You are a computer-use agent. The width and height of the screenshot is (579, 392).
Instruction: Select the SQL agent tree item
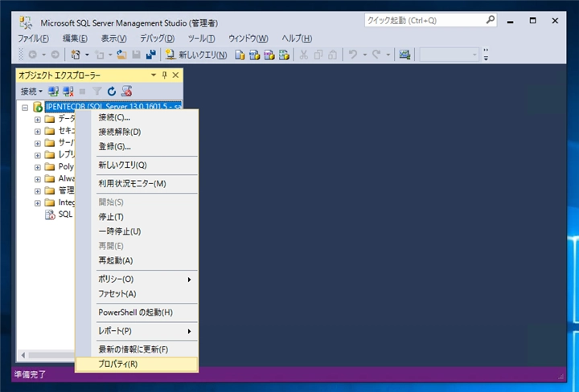pyautogui.click(x=59, y=214)
